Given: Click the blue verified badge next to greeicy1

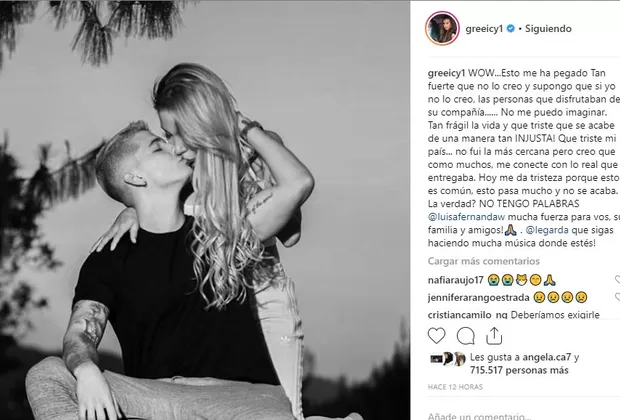Looking at the screenshot, I should [510, 28].
